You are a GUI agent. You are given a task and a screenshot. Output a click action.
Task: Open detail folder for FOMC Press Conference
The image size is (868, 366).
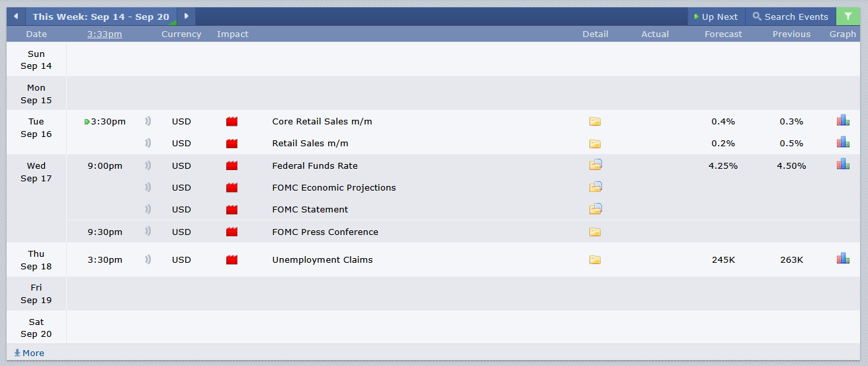595,232
